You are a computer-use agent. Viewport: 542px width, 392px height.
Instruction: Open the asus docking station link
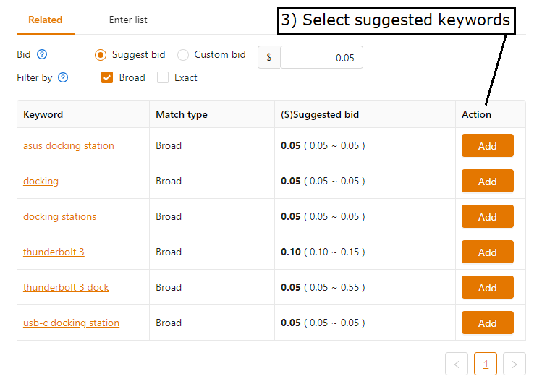point(69,146)
